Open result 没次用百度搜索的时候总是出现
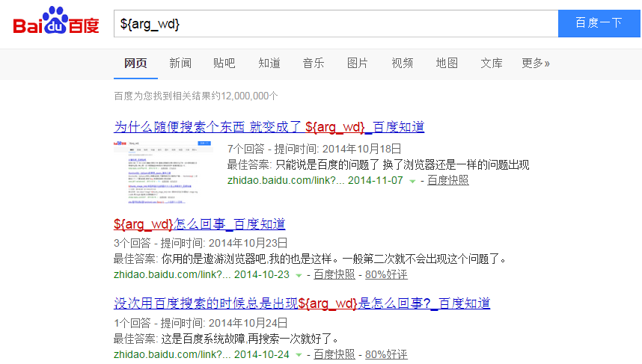Screen dimensions: 642x364 (x=302, y=303)
